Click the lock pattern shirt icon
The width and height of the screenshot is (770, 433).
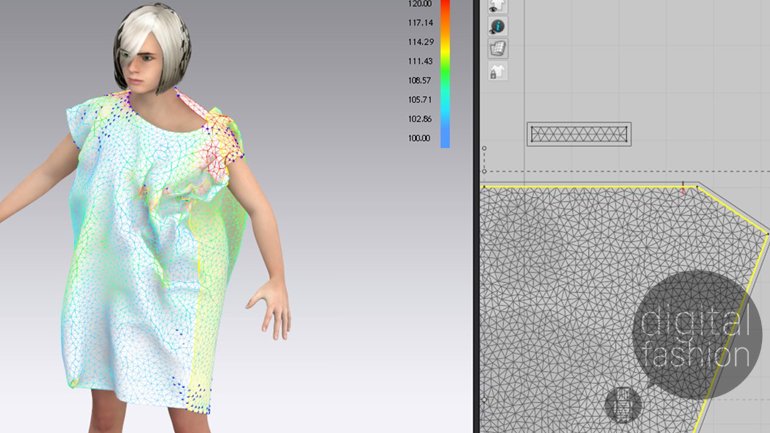tap(497, 71)
